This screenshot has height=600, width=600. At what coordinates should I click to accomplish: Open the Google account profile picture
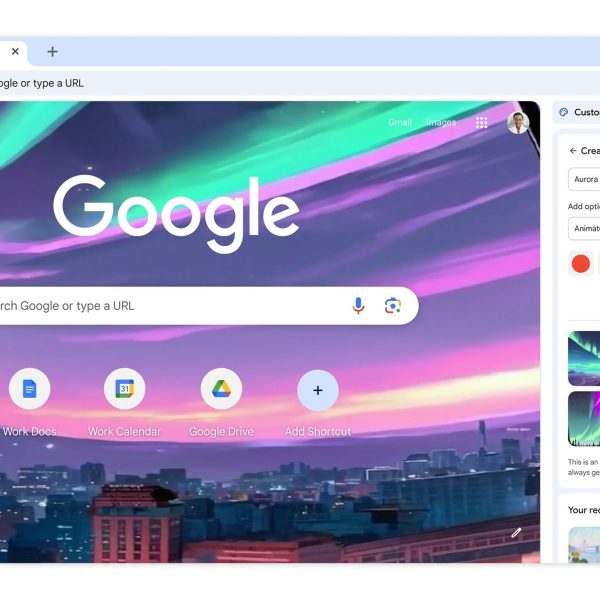click(518, 123)
